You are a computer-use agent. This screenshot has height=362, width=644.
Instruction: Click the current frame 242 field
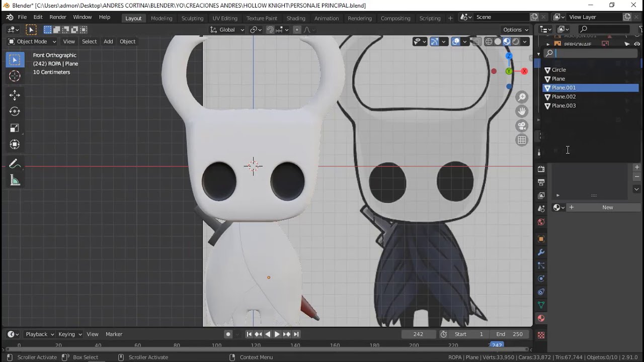[x=418, y=334]
